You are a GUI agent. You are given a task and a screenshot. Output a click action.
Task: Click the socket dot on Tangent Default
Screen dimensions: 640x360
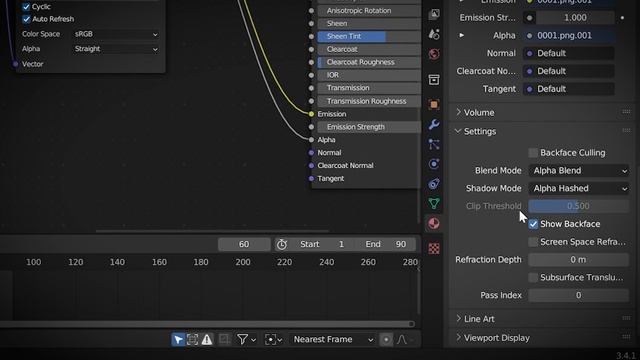coord(529,89)
